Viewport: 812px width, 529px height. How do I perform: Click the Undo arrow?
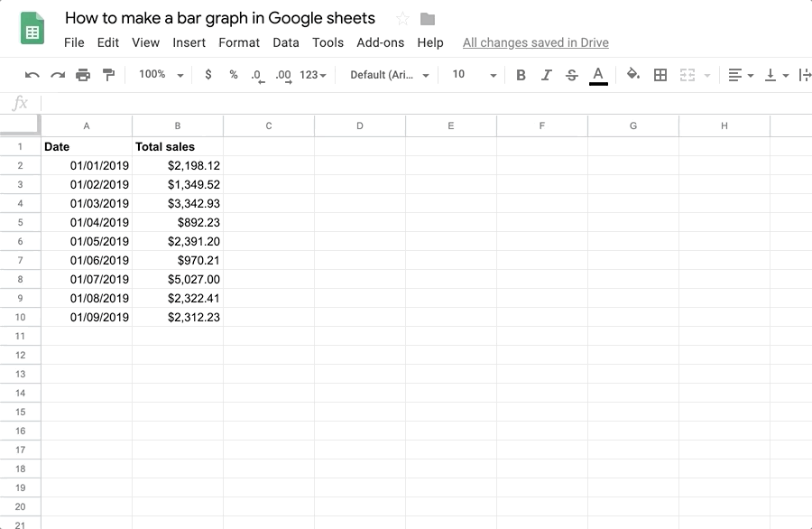tap(32, 75)
